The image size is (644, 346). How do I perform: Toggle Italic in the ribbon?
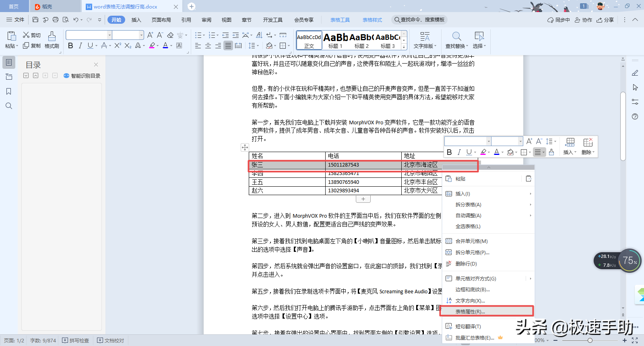click(80, 45)
